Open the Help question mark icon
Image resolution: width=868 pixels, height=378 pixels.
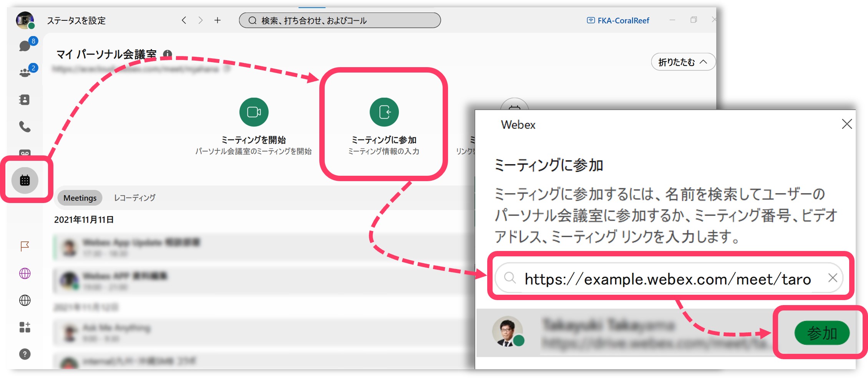(25, 354)
